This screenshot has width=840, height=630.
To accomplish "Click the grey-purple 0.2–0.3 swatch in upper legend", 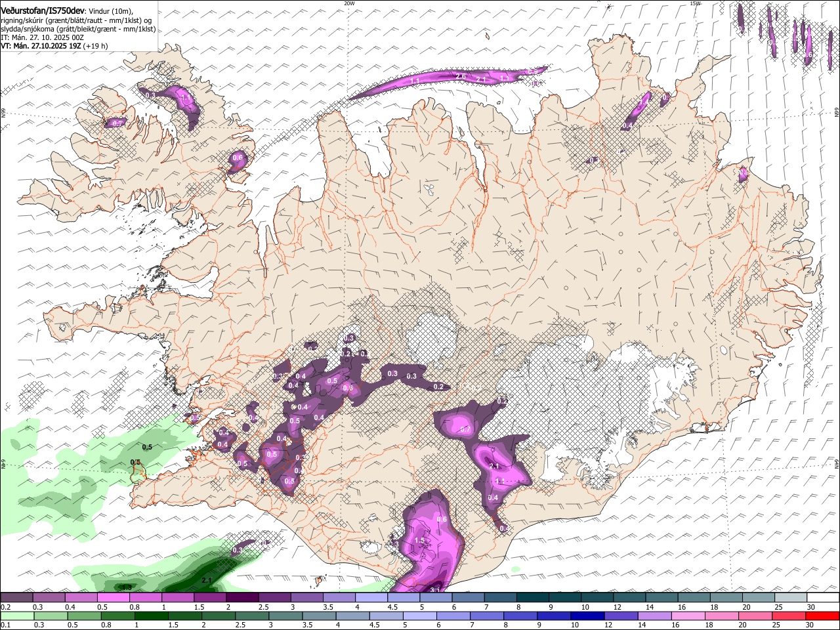I will pyautogui.click(x=16, y=598).
